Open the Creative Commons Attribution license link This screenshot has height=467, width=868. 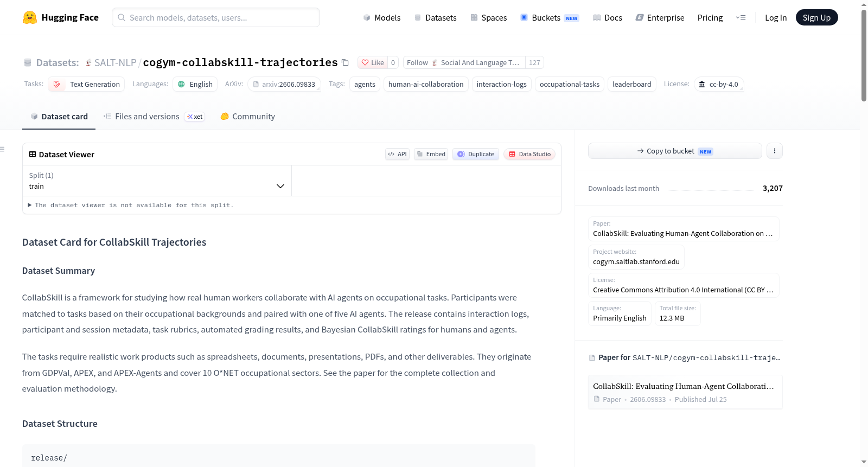point(683,290)
